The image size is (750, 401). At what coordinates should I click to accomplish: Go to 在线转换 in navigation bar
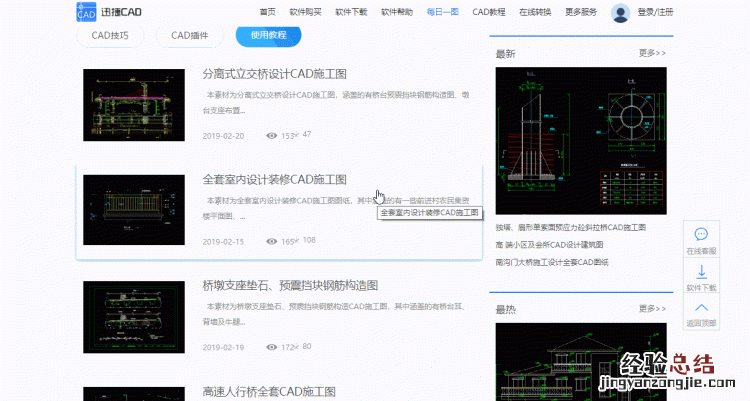click(535, 12)
